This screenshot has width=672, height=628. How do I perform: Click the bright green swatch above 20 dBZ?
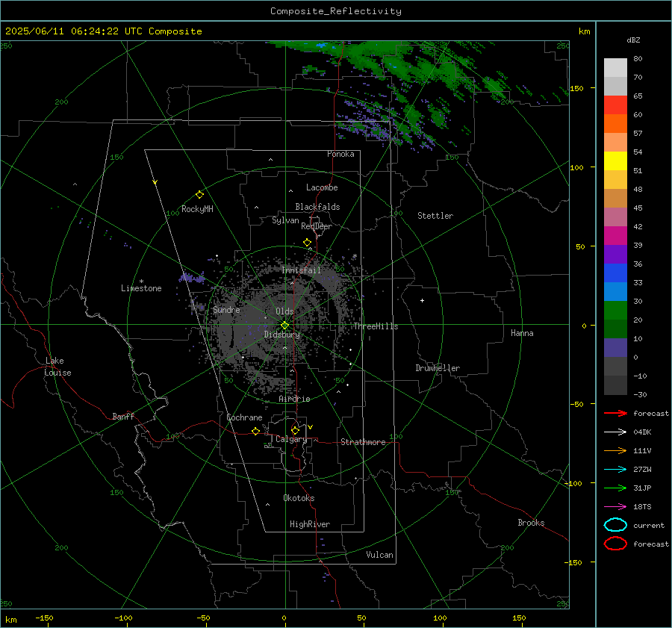pos(615,310)
